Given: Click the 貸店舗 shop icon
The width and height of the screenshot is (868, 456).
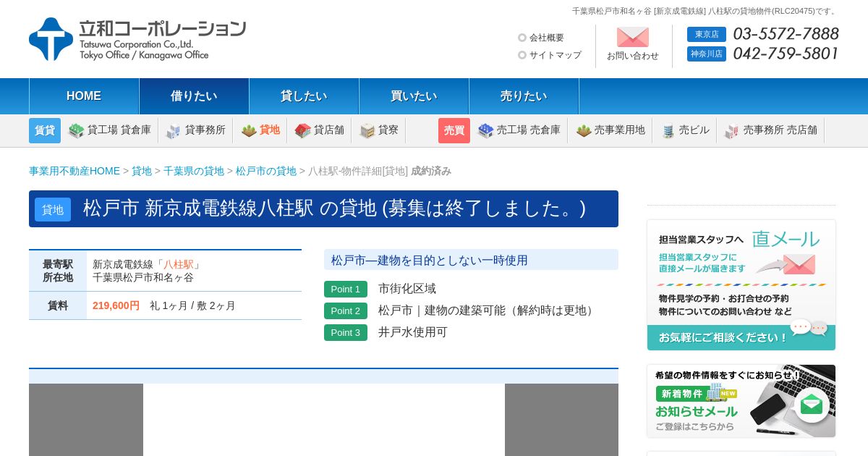Looking at the screenshot, I should pos(302,130).
